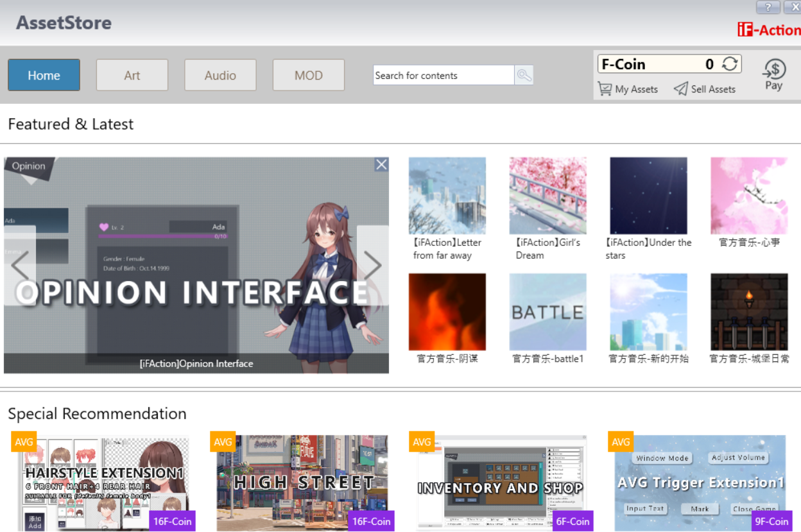The image size is (801, 532).
Task: Dismiss the Opinion banner X
Action: (381, 165)
